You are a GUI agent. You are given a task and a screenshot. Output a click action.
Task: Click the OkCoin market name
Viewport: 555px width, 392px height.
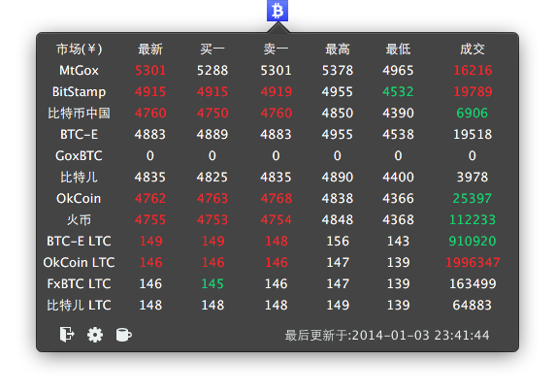coord(79,198)
